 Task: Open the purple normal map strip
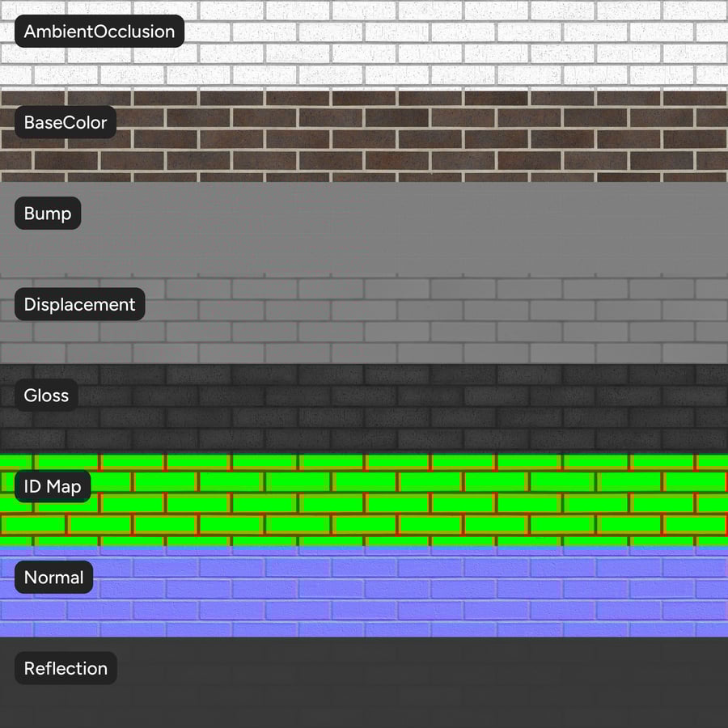[x=364, y=591]
